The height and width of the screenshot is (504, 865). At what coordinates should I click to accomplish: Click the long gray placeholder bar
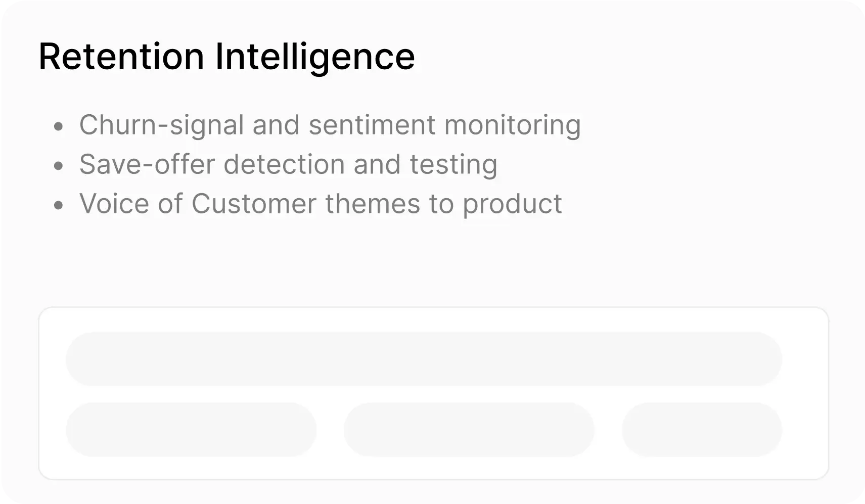pyautogui.click(x=424, y=359)
